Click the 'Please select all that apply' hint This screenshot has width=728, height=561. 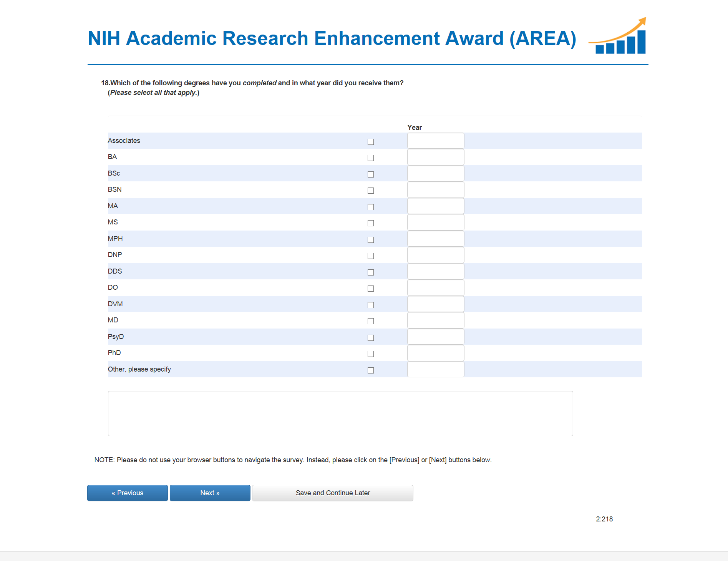click(154, 93)
